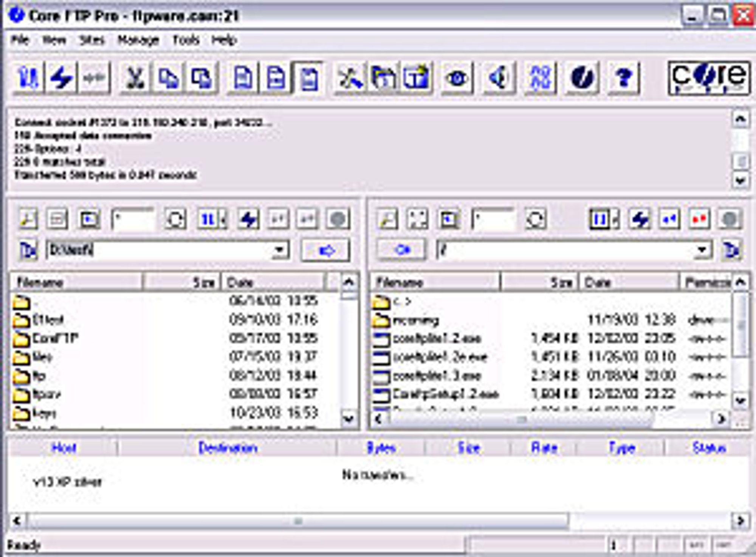Select CoreFtpSetup1.2.exe in remote pane
The width and height of the screenshot is (756, 557).
pos(435,394)
